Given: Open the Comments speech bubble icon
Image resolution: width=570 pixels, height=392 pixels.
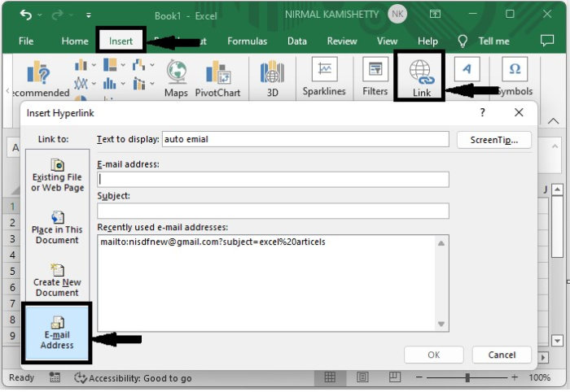Looking at the screenshot, I should tap(547, 41).
